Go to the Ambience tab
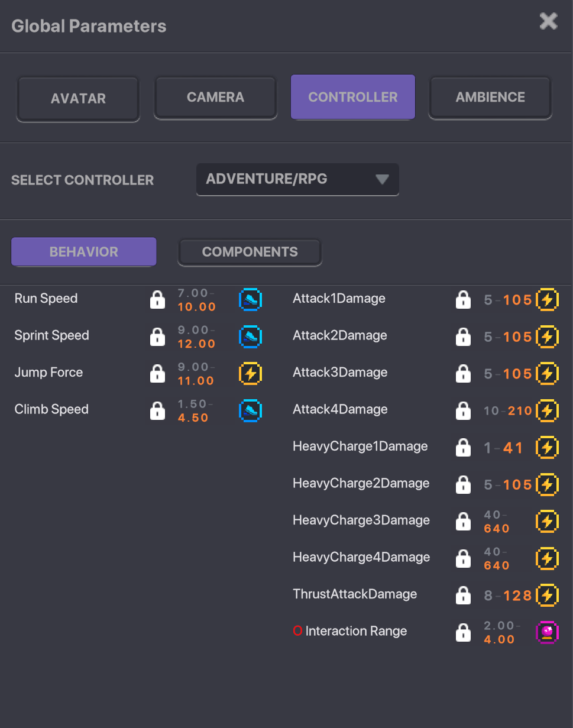Viewport: 573px width, 728px height. 490,98
